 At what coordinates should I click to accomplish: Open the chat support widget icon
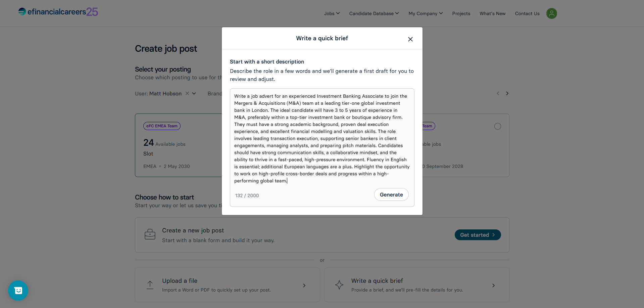(x=18, y=291)
